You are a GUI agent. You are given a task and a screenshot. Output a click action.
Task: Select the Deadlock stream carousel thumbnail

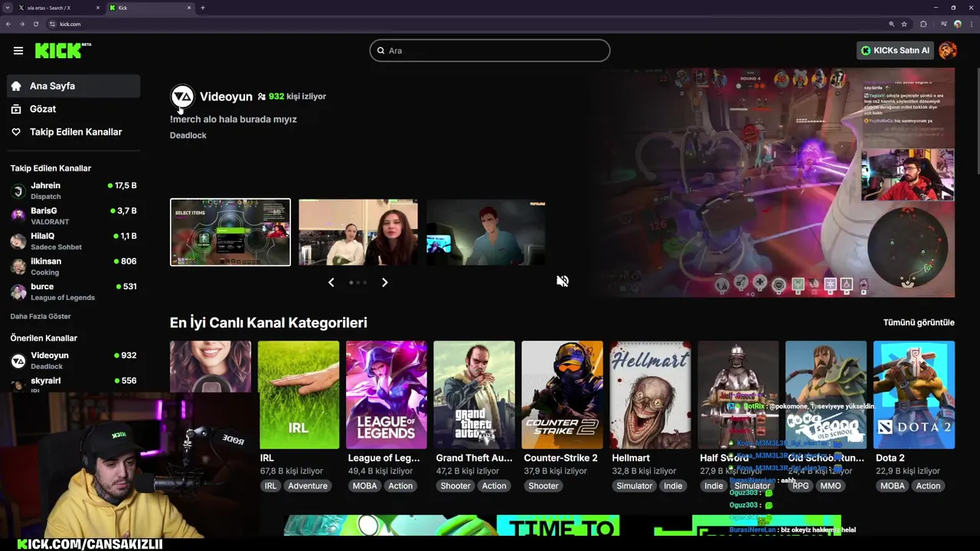click(230, 232)
